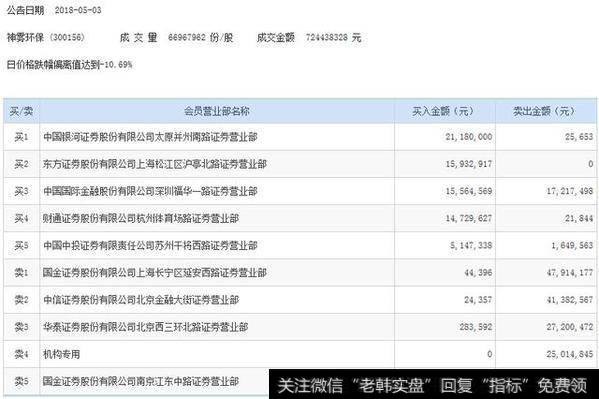Viewport: 599px width, 399px height.
Task: Click sell amount 0 in 买2 row
Action: [x=591, y=164]
